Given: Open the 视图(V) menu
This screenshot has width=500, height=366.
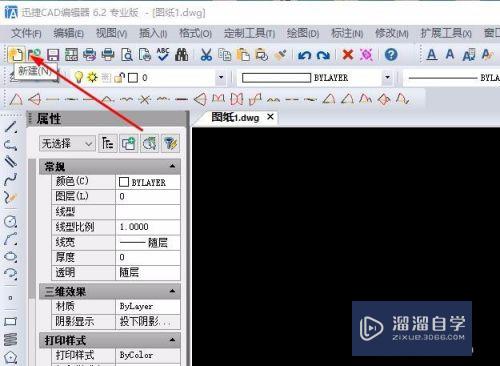Looking at the screenshot, I should tap(111, 33).
